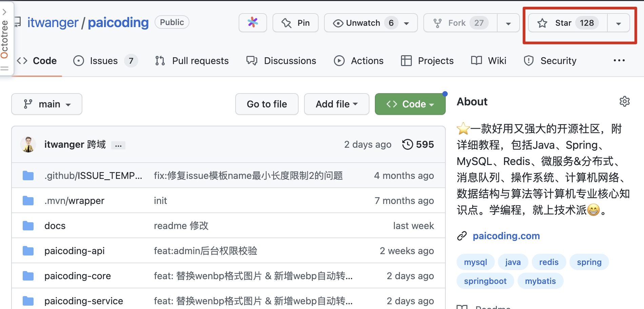
Task: Select the mybatis topic tag
Action: click(540, 281)
